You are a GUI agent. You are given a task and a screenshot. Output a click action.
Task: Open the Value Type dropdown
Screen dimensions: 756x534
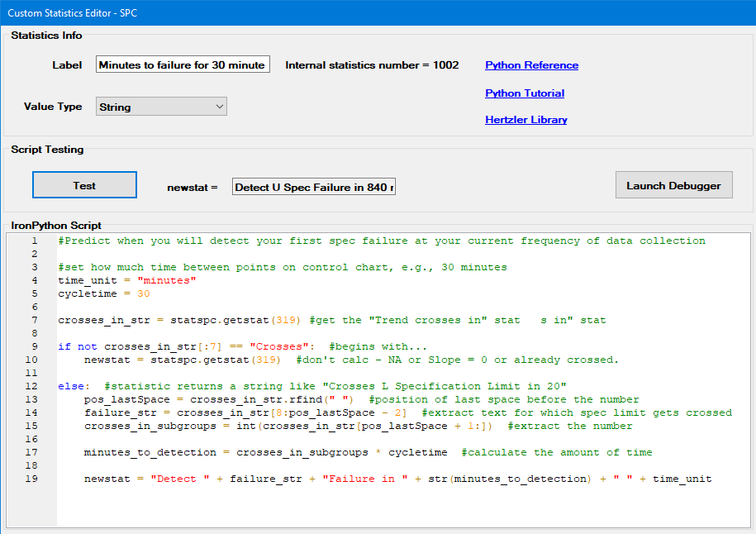pyautogui.click(x=161, y=107)
